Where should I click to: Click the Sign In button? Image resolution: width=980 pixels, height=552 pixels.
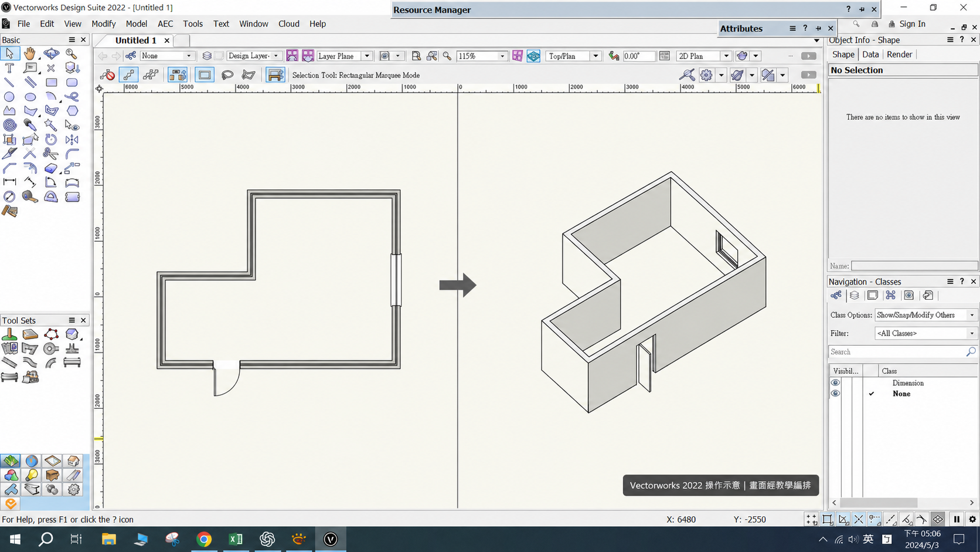click(907, 24)
